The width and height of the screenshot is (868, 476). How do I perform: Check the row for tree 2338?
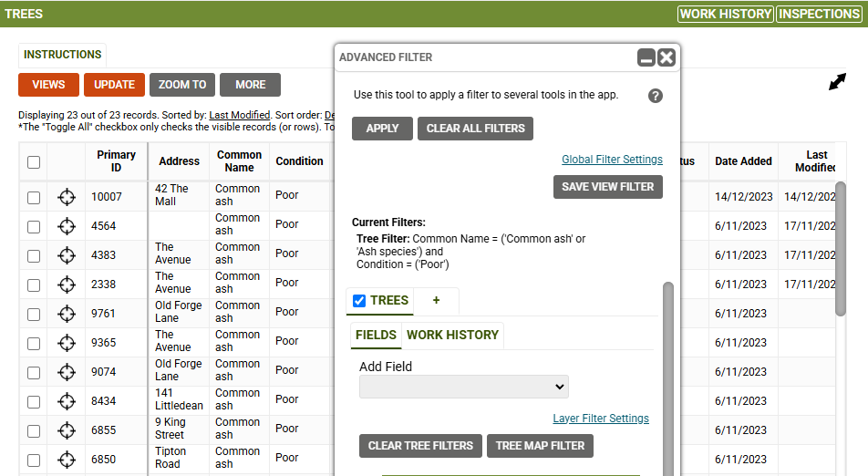coord(34,285)
